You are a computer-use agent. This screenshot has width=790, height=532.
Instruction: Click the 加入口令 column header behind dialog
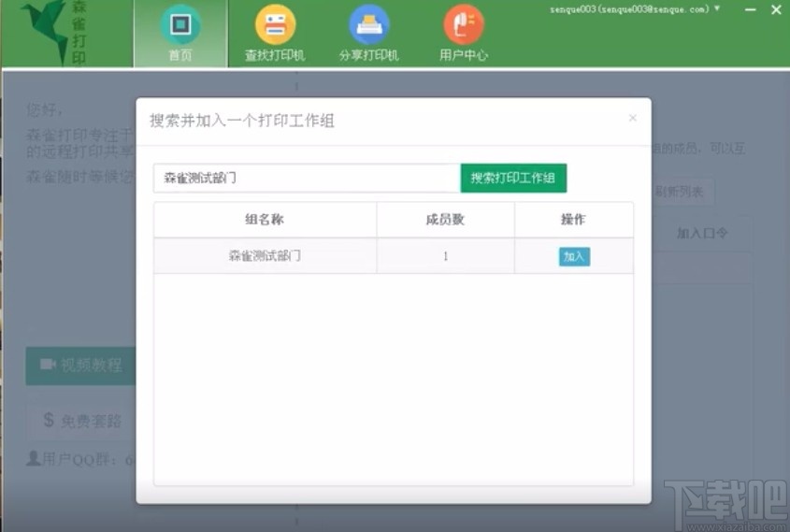coord(702,233)
